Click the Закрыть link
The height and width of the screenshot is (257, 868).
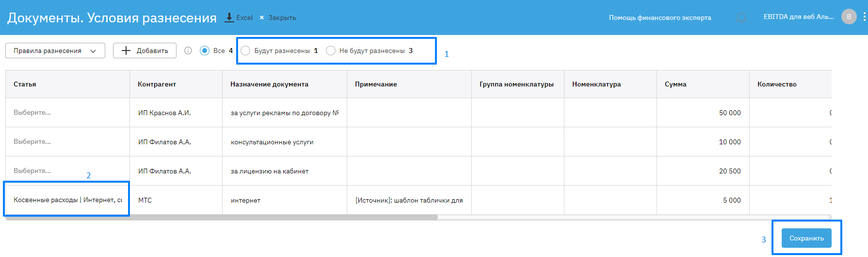tap(282, 17)
